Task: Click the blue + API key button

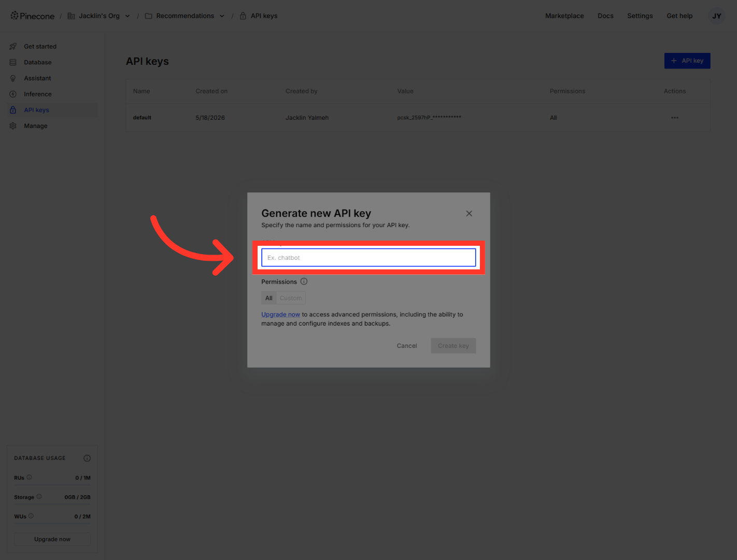Action: tap(687, 61)
